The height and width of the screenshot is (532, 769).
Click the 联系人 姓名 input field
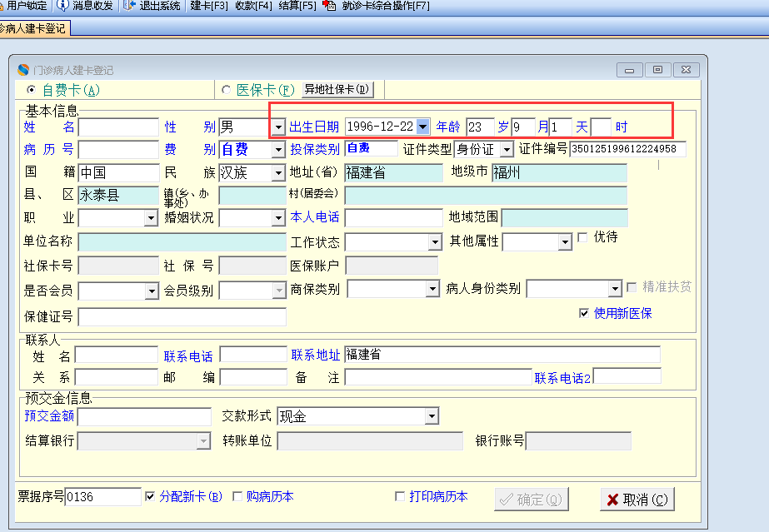tap(117, 355)
